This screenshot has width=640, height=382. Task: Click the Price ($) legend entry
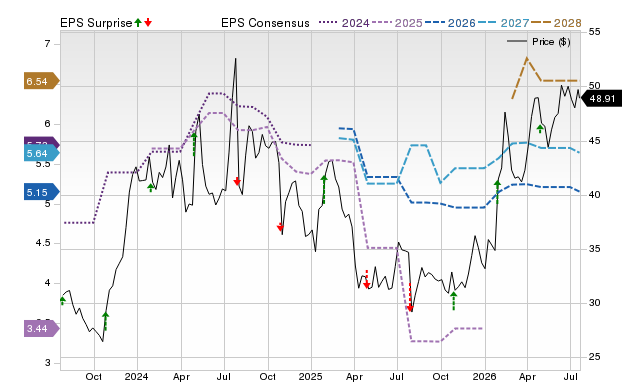click(538, 42)
